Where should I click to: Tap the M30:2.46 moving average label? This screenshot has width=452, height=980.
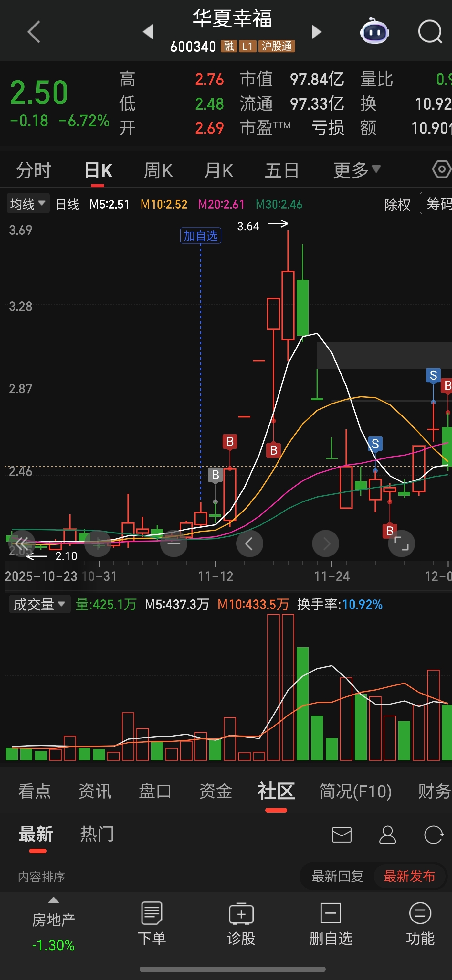tap(279, 204)
